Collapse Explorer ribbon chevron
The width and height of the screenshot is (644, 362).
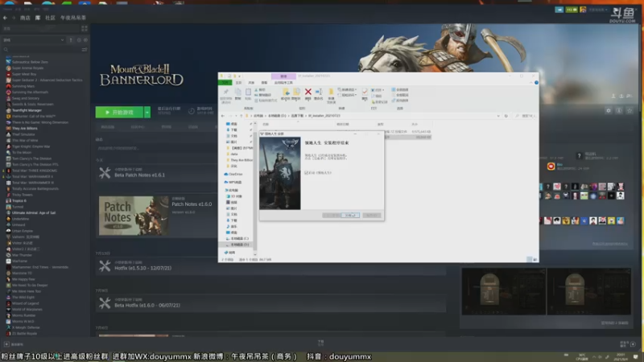click(530, 83)
